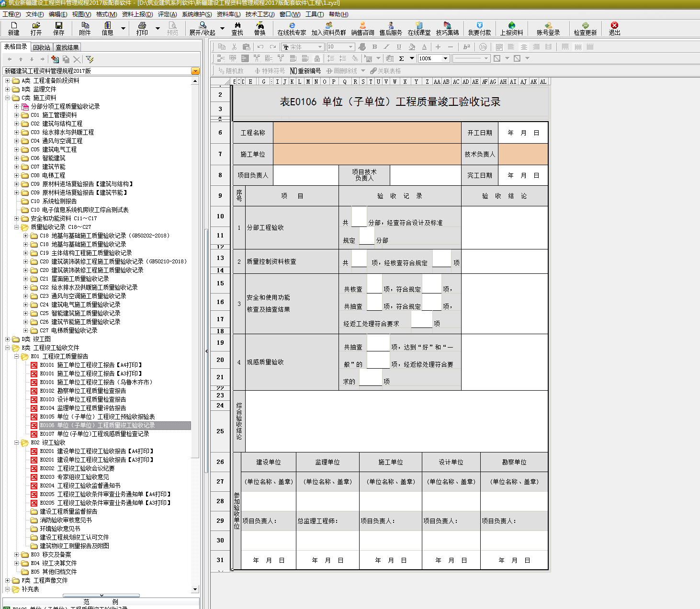The width and height of the screenshot is (700, 609).
Task: Click the 展开/收起 expand-collapse icon
Action: (202, 29)
